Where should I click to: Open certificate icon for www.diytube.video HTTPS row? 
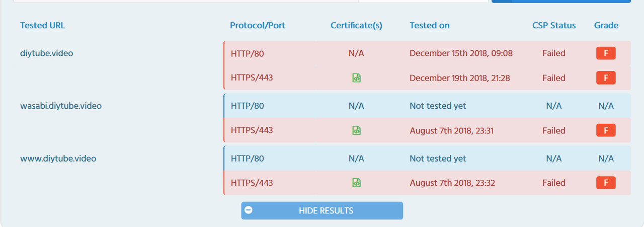356,183
